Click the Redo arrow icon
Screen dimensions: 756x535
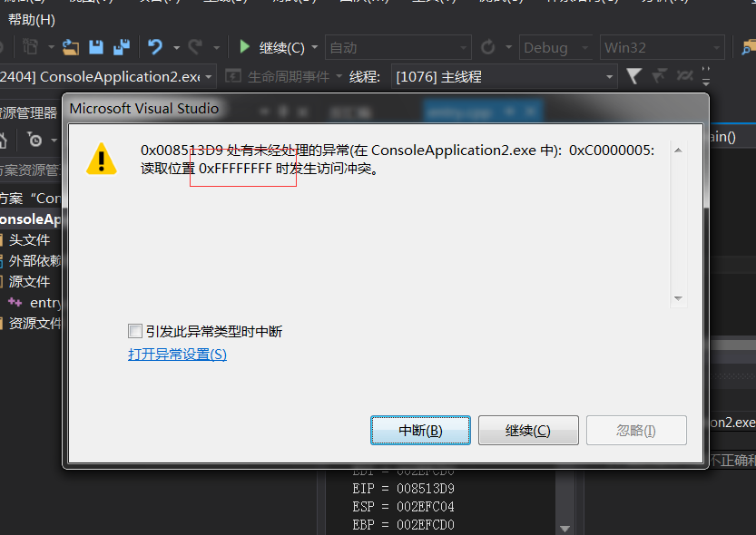(195, 47)
